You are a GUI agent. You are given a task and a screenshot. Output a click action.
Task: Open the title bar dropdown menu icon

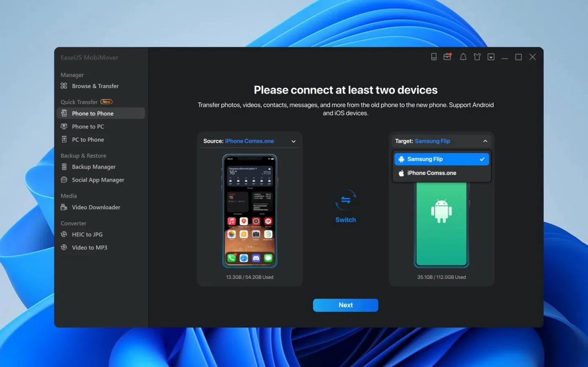(491, 57)
